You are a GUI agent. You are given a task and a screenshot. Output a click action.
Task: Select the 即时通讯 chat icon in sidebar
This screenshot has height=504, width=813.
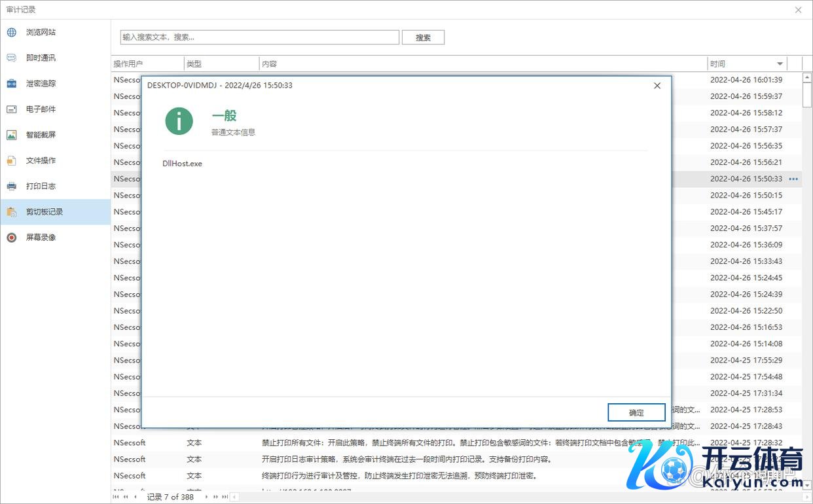click(x=12, y=58)
